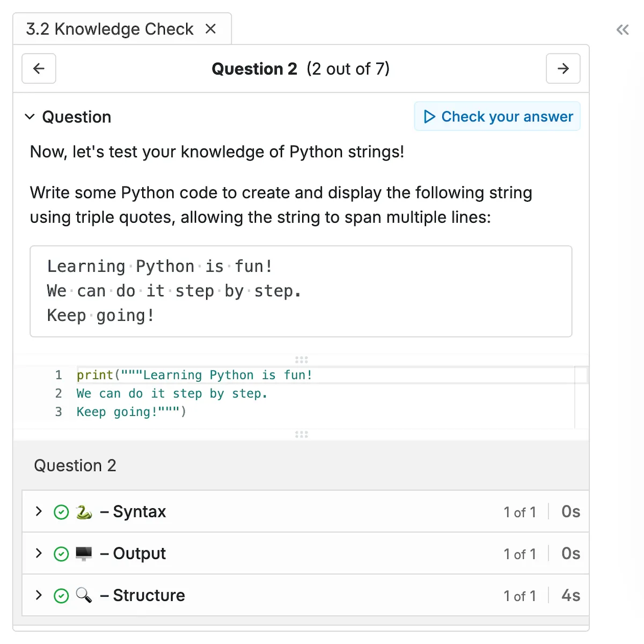
Task: Click the drag handle above the code editor
Action: tap(302, 360)
